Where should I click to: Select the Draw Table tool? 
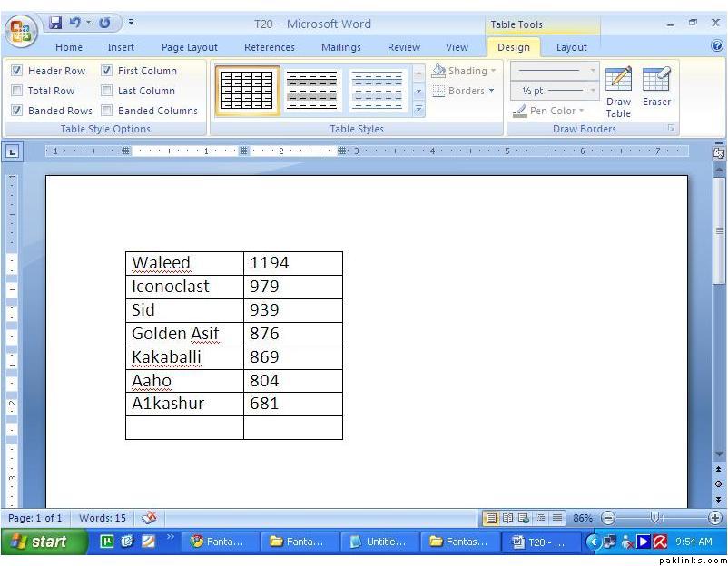tap(618, 92)
